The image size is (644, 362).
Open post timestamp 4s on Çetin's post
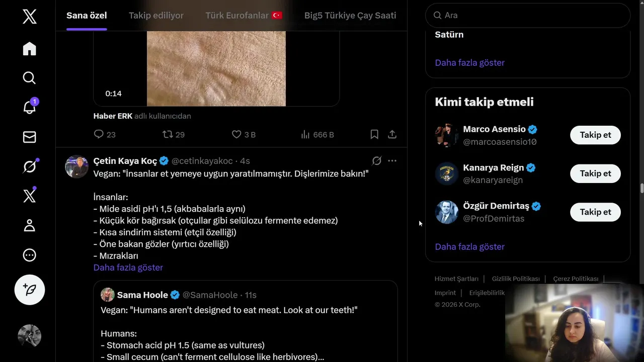coord(245,161)
